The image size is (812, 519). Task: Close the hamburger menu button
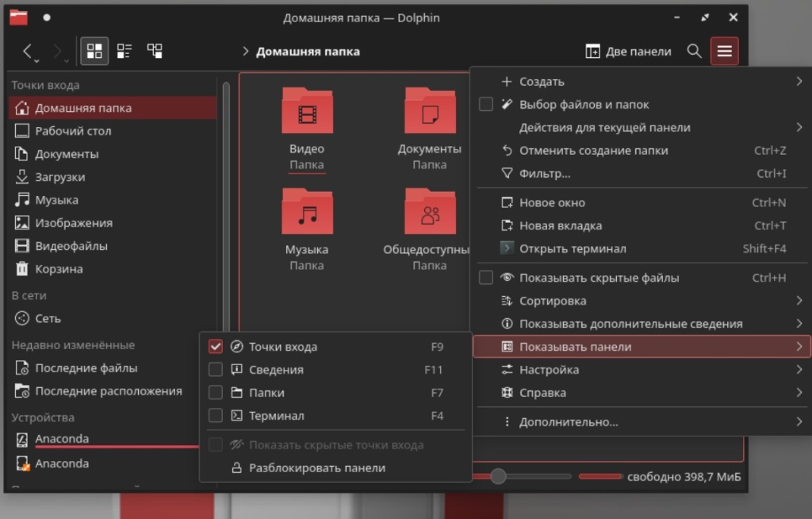tap(724, 52)
